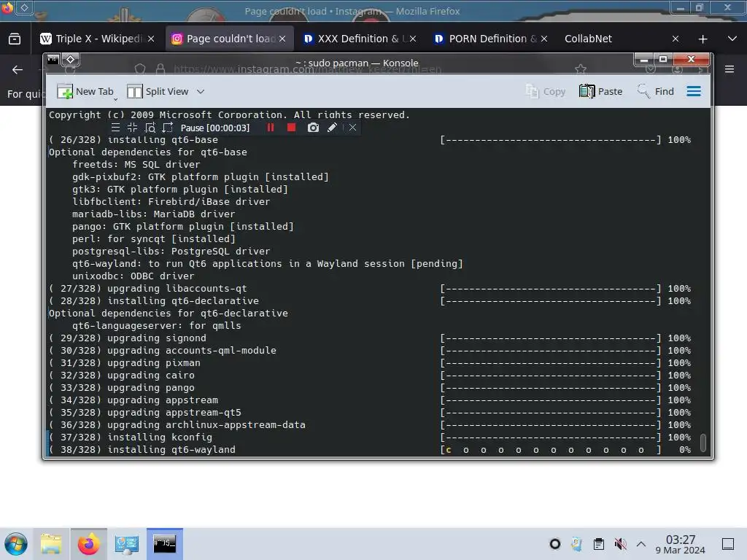
Task: Click the qt6-wayland install progress bar
Action: pyautogui.click(x=551, y=450)
